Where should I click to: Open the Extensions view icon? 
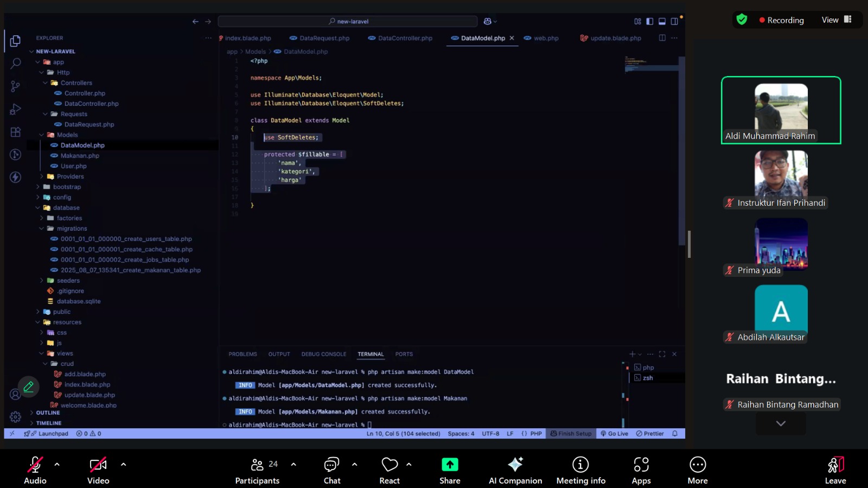tap(16, 132)
